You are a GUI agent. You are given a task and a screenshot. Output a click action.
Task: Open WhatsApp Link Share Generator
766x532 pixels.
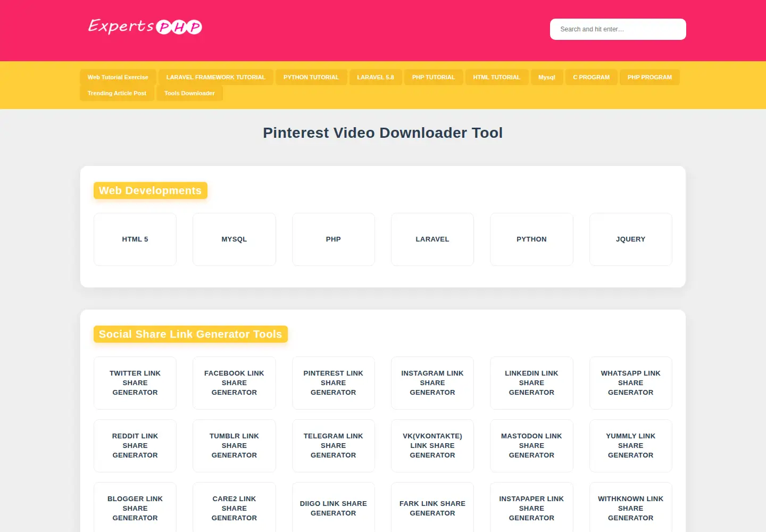click(631, 383)
